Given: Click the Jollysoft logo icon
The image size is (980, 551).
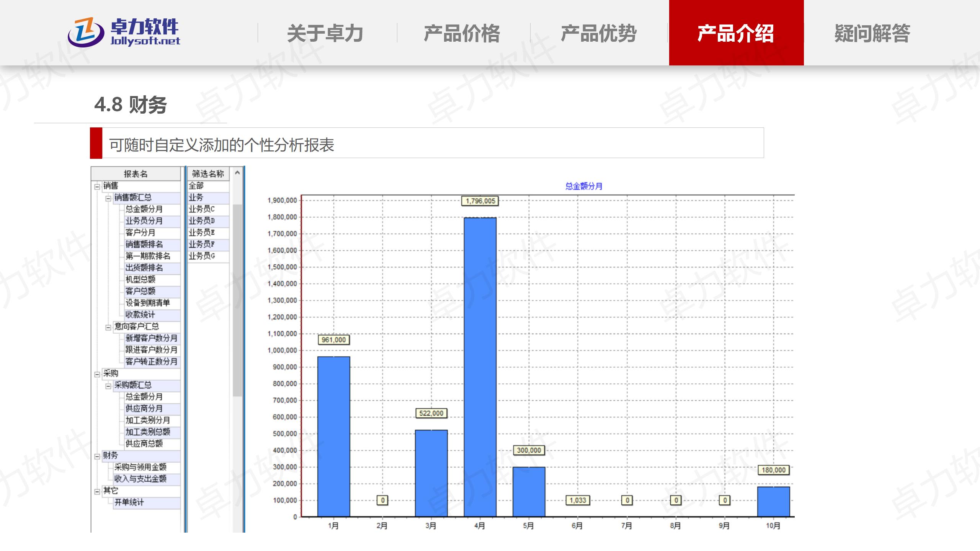Looking at the screenshot, I should (86, 32).
